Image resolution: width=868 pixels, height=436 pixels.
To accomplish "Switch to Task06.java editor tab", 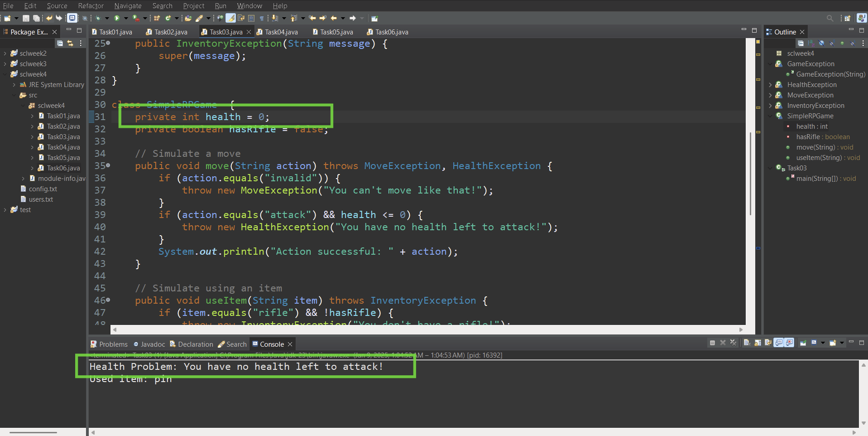I will click(x=388, y=32).
